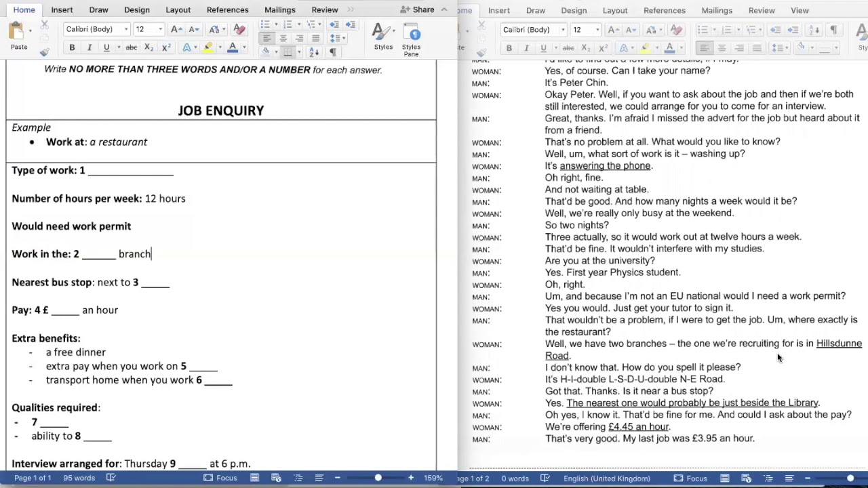Decrease font size in left window

(194, 29)
